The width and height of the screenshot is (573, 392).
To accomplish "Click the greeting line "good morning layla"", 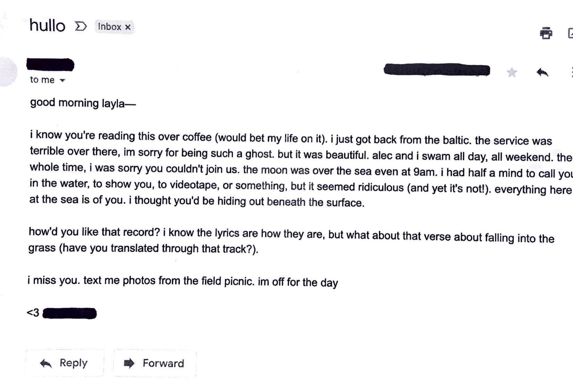I will click(83, 103).
